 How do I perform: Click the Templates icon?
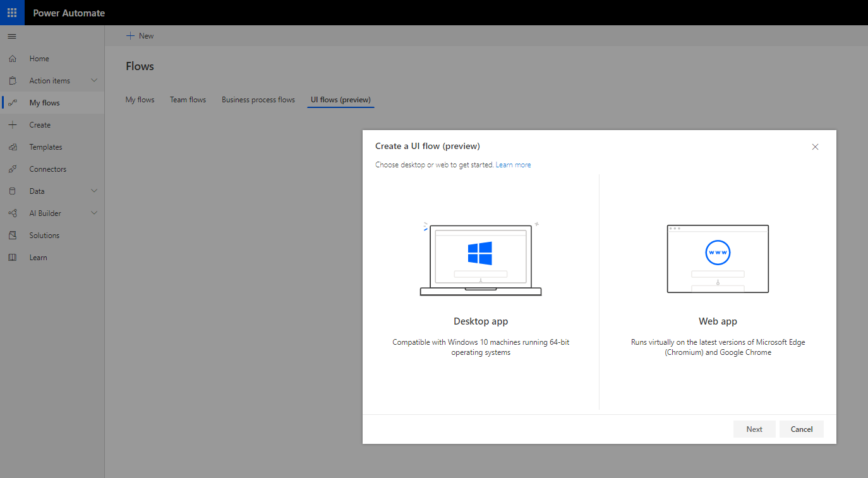[x=13, y=147]
